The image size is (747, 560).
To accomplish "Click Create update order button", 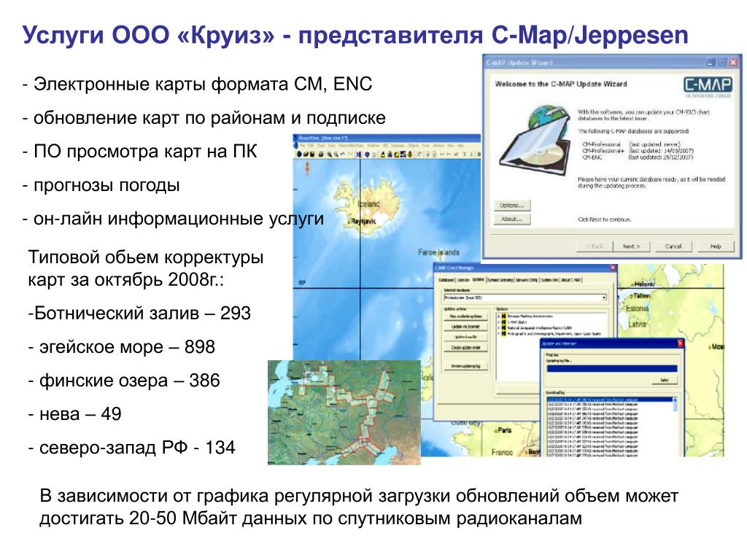I will click(x=466, y=348).
